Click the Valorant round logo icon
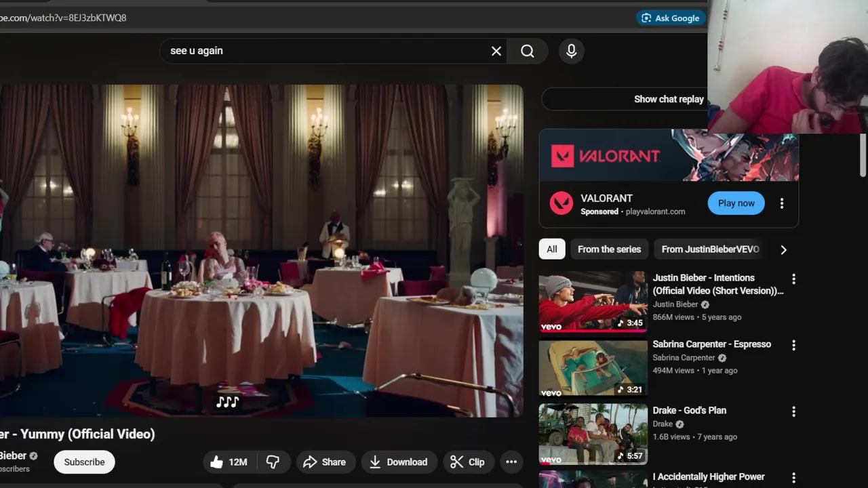 click(561, 203)
